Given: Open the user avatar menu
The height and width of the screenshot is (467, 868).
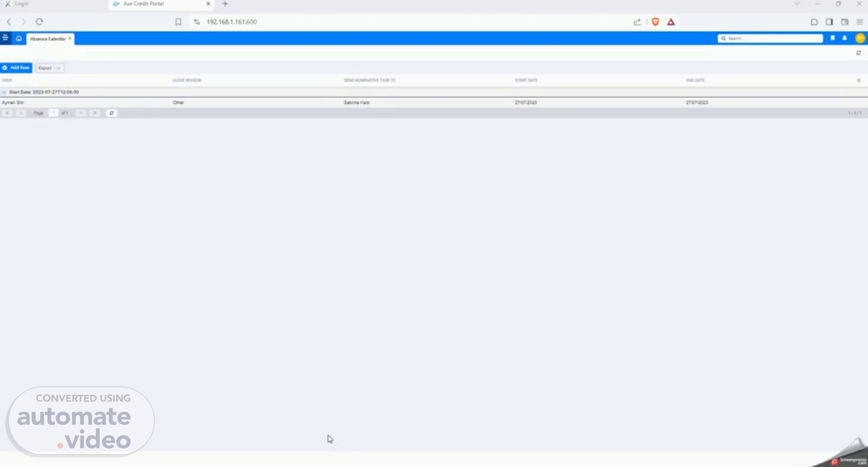Looking at the screenshot, I should click(860, 38).
